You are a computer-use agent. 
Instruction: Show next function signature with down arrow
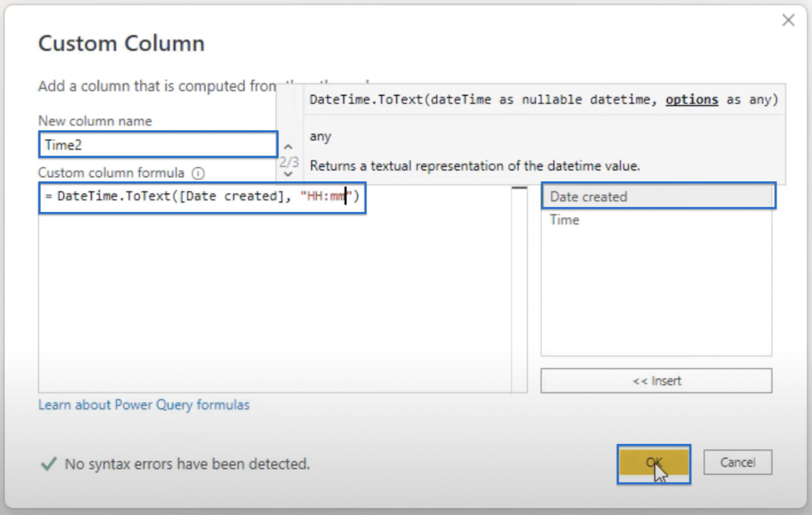[x=288, y=174]
